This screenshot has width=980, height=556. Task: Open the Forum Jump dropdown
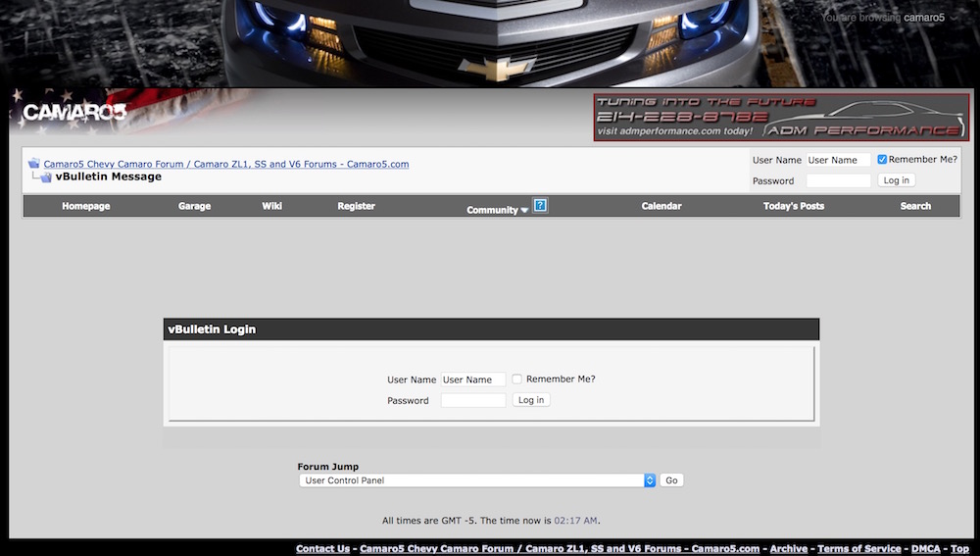[x=477, y=480]
